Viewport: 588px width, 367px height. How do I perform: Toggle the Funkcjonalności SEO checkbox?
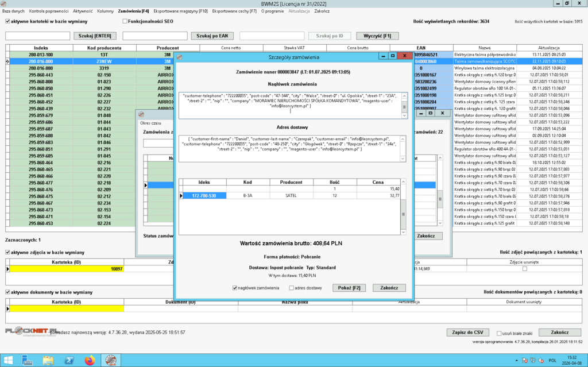pos(125,22)
